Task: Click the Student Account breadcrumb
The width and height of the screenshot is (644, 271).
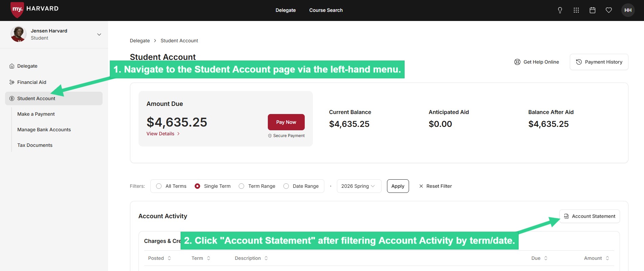Action: pyautogui.click(x=179, y=41)
